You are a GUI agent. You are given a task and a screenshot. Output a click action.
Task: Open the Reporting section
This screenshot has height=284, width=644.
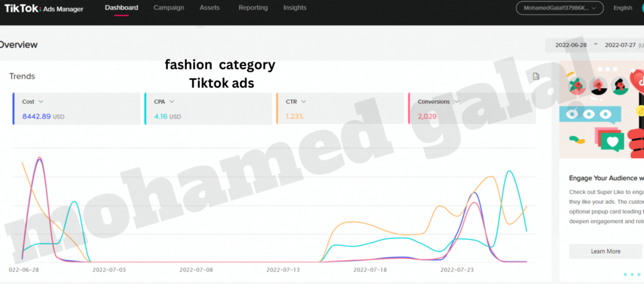(x=253, y=8)
